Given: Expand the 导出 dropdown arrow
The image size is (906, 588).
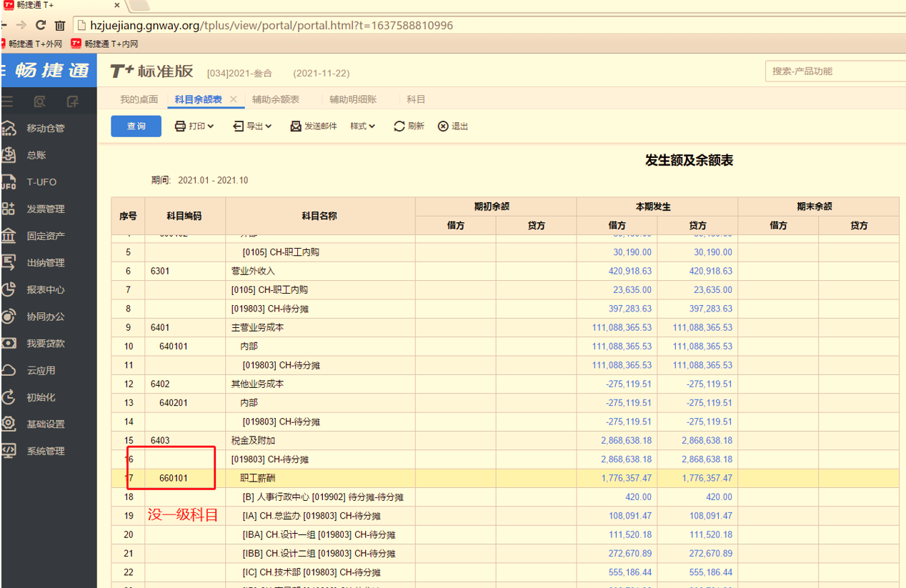Looking at the screenshot, I should pos(269,126).
